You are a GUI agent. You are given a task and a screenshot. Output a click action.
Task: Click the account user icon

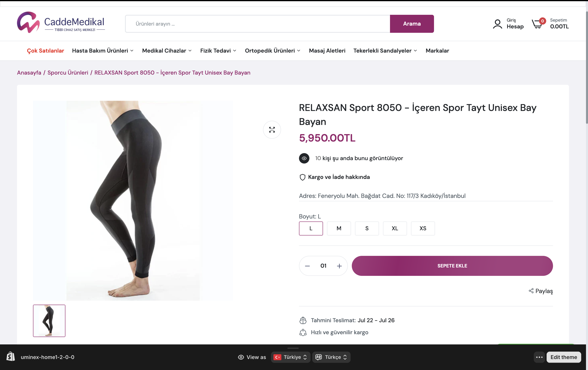(x=497, y=24)
